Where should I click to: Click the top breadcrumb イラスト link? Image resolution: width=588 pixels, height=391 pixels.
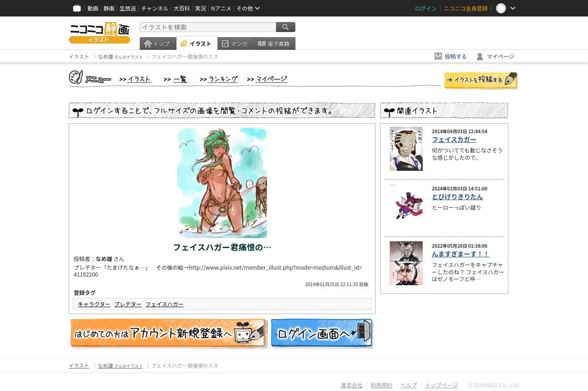click(79, 56)
